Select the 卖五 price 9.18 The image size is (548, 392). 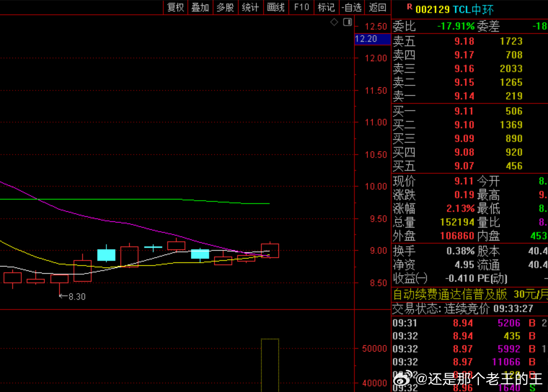464,41
